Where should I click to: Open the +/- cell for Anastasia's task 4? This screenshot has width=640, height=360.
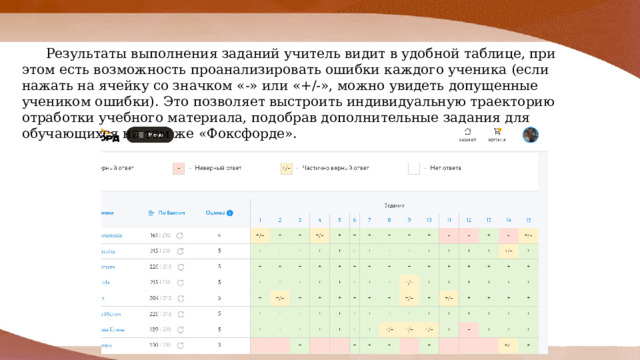320,236
